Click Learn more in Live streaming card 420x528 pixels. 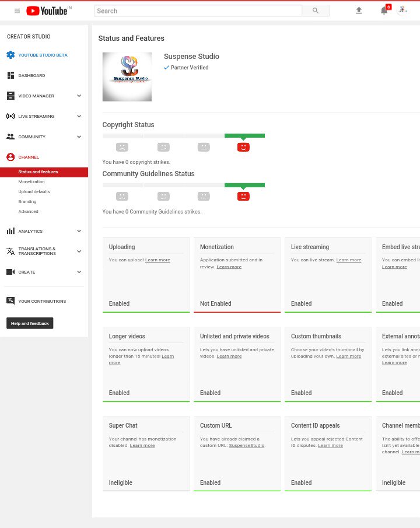349,260
